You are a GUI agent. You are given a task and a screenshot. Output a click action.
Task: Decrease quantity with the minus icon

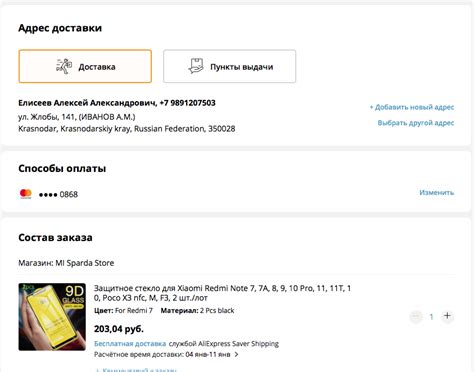[x=416, y=316]
